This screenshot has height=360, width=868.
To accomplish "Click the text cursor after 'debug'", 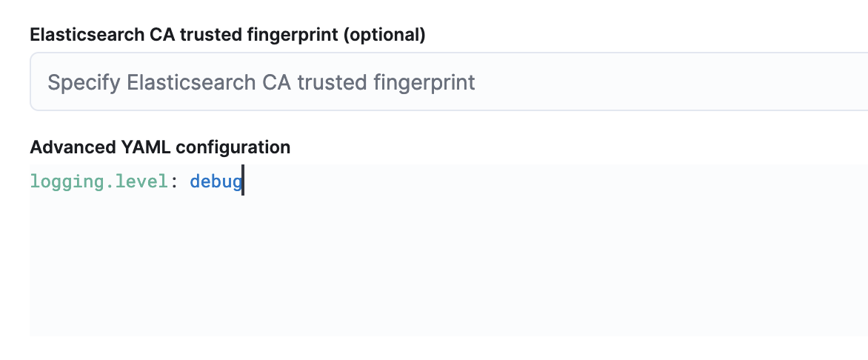I will (x=243, y=181).
